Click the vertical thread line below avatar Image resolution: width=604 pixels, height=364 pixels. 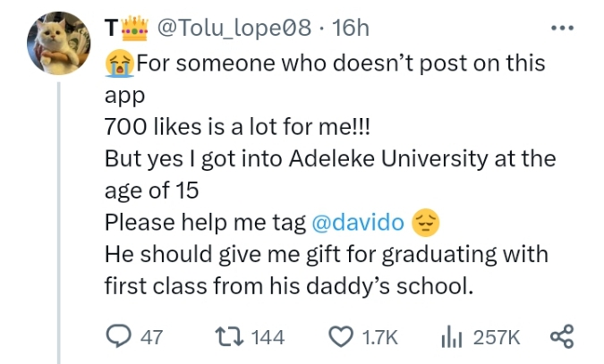point(59,224)
